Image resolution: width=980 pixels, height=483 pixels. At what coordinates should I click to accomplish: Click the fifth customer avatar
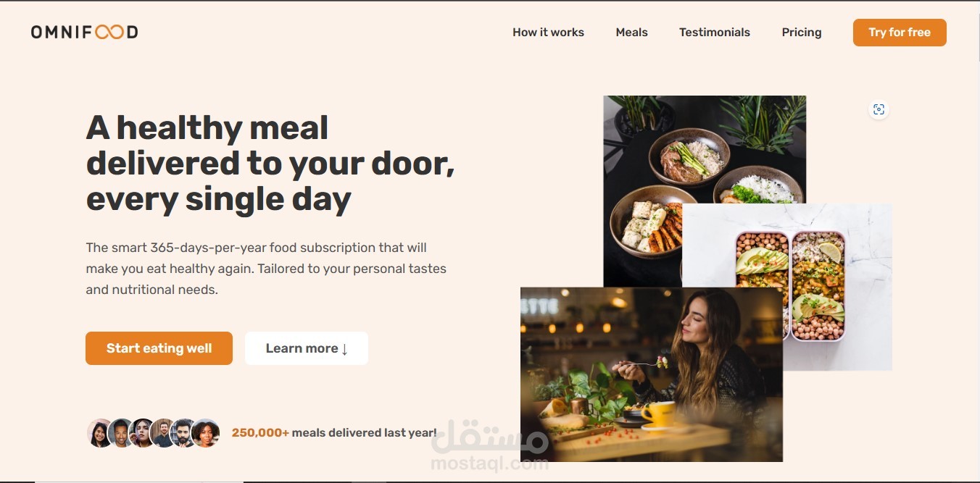point(184,433)
